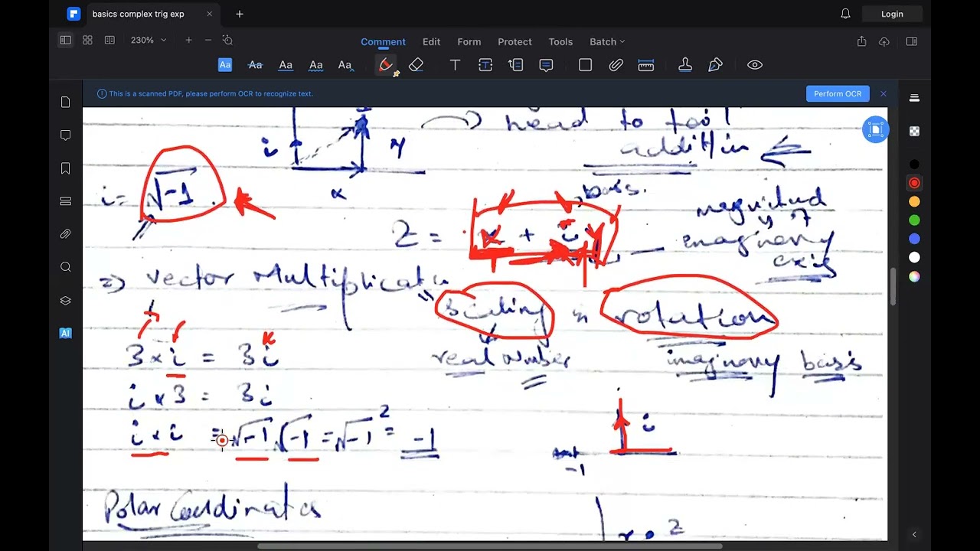Open the Attachments panel in sidebar
The image size is (980, 551).
tap(65, 234)
